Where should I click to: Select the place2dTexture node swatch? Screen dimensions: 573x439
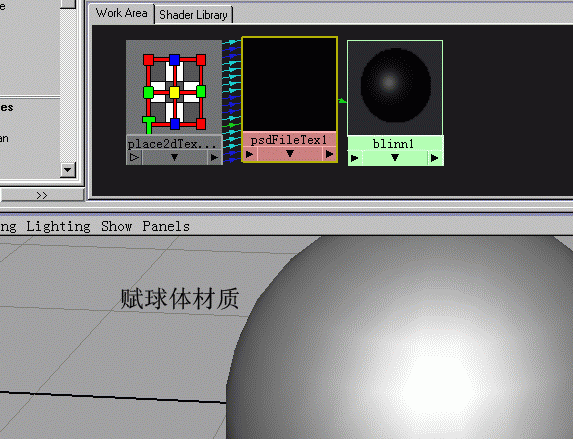174,87
